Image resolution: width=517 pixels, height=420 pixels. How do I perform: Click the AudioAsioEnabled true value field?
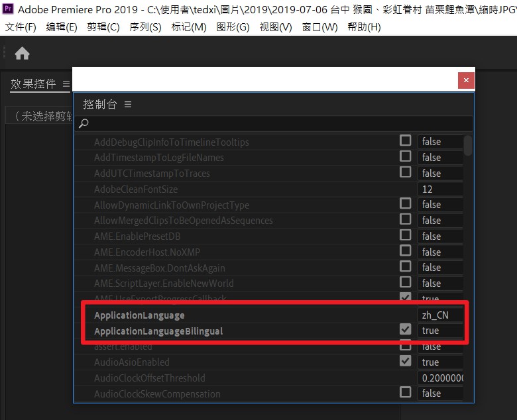click(440, 362)
